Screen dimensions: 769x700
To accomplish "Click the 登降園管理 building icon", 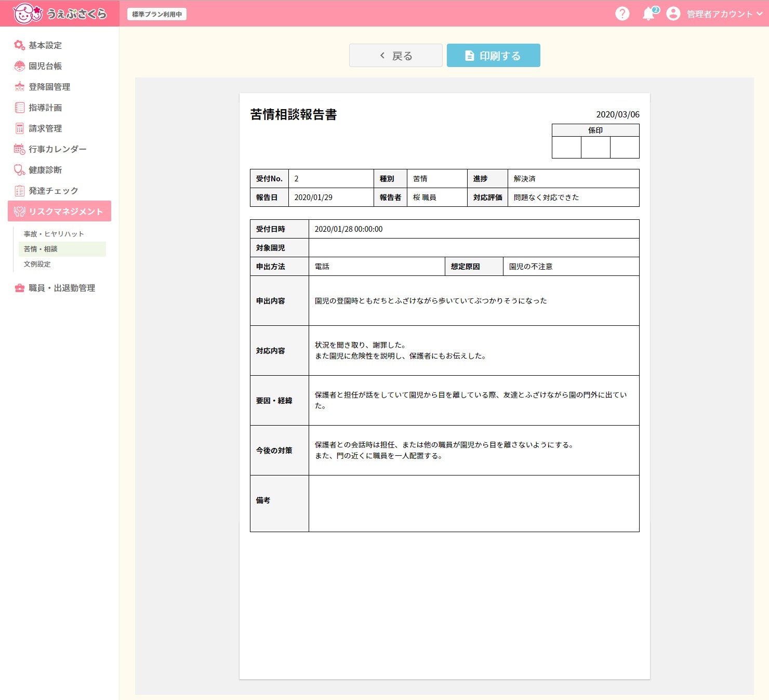I will click(x=20, y=87).
